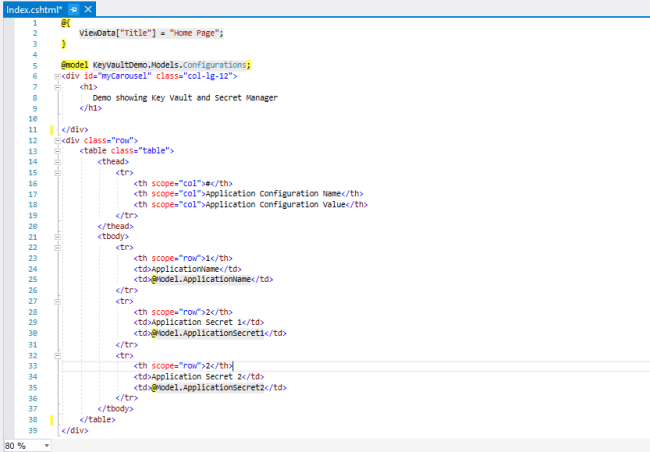The width and height of the screenshot is (650, 452).
Task: Collapse the tr block on line 32
Action: [58, 355]
